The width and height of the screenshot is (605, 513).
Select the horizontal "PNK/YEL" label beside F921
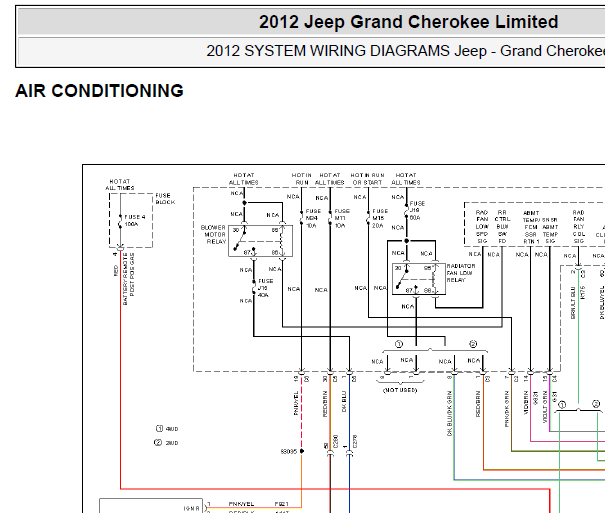(241, 504)
